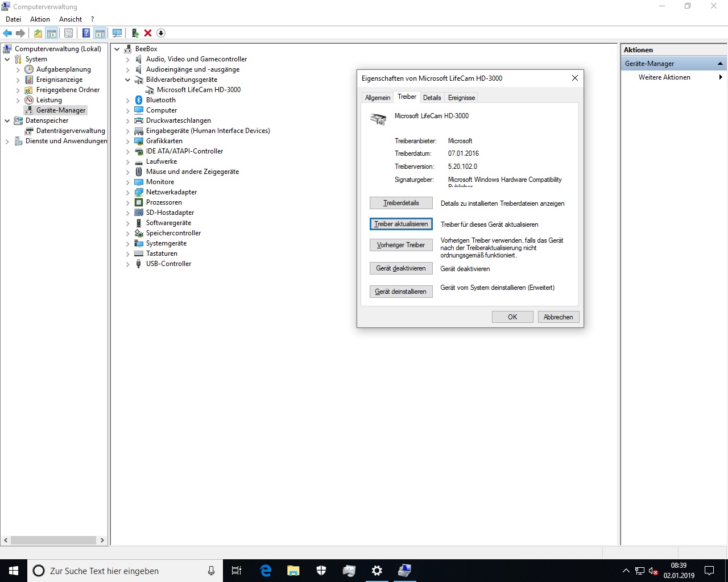Image resolution: width=728 pixels, height=582 pixels.
Task: Open the Properties toolbar icon
Action: [68, 33]
